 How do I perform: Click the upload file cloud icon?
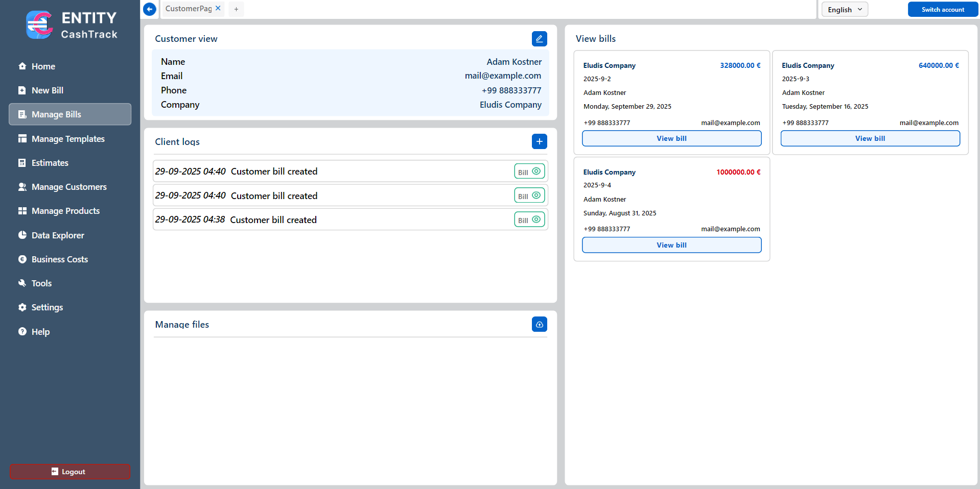pyautogui.click(x=539, y=324)
